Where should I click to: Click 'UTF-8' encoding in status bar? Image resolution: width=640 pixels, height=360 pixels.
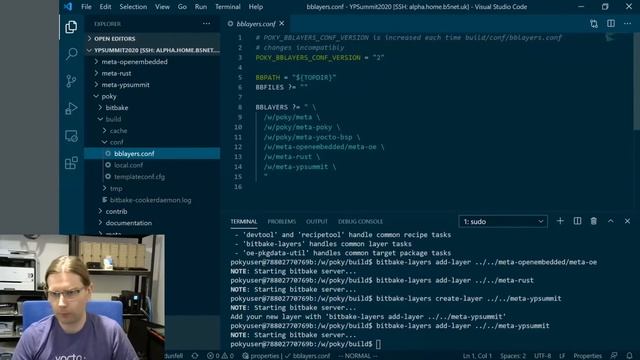tap(542, 356)
